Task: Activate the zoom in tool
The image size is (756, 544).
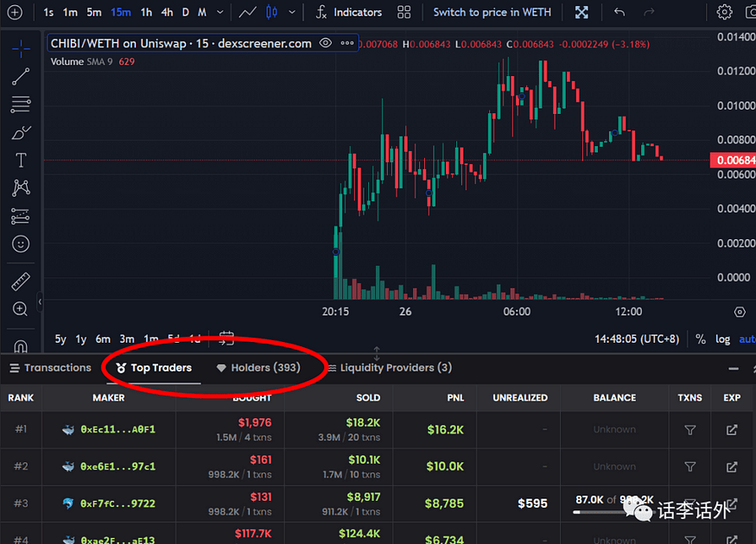Action: 20,309
